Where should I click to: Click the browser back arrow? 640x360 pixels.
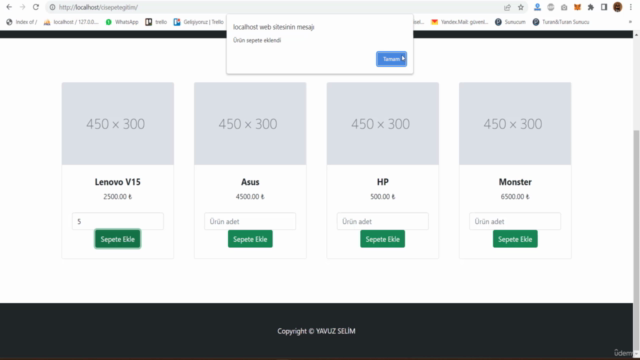(x=9, y=7)
